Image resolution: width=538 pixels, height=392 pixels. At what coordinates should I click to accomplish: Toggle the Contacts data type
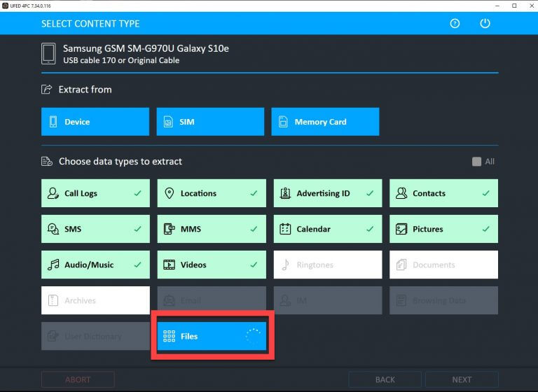[x=443, y=193]
